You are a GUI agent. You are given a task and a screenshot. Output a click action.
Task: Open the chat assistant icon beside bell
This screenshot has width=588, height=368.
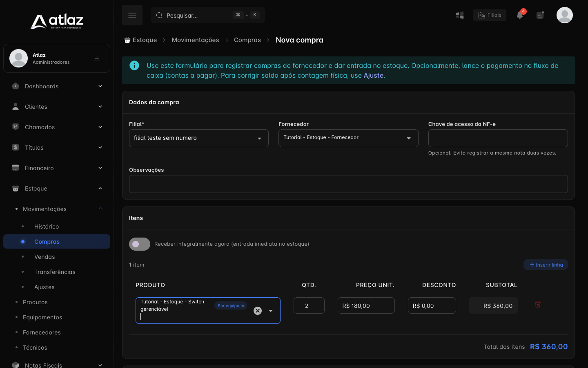540,15
